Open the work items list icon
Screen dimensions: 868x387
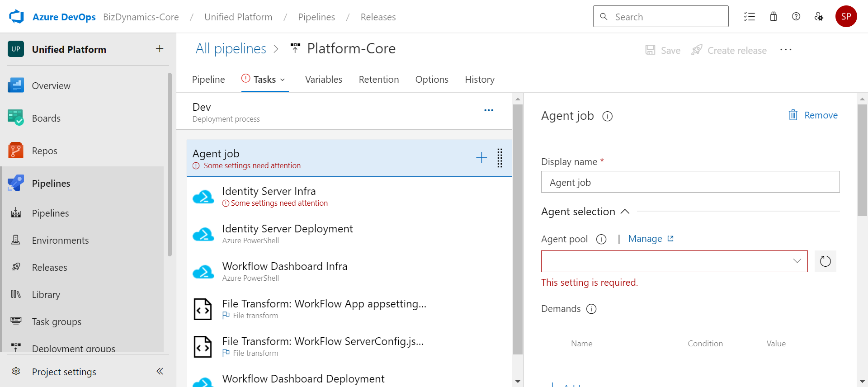pos(750,17)
